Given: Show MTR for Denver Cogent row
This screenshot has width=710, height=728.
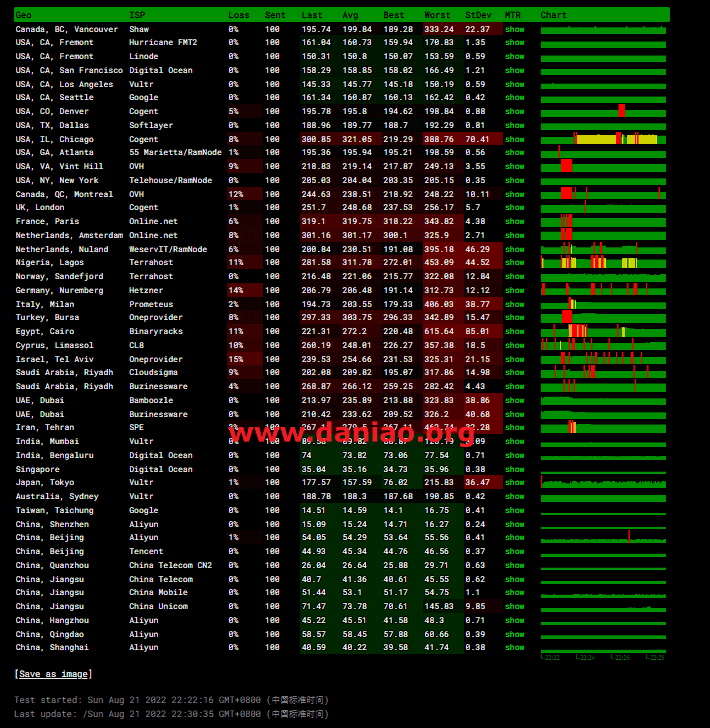Looking at the screenshot, I should pyautogui.click(x=515, y=111).
